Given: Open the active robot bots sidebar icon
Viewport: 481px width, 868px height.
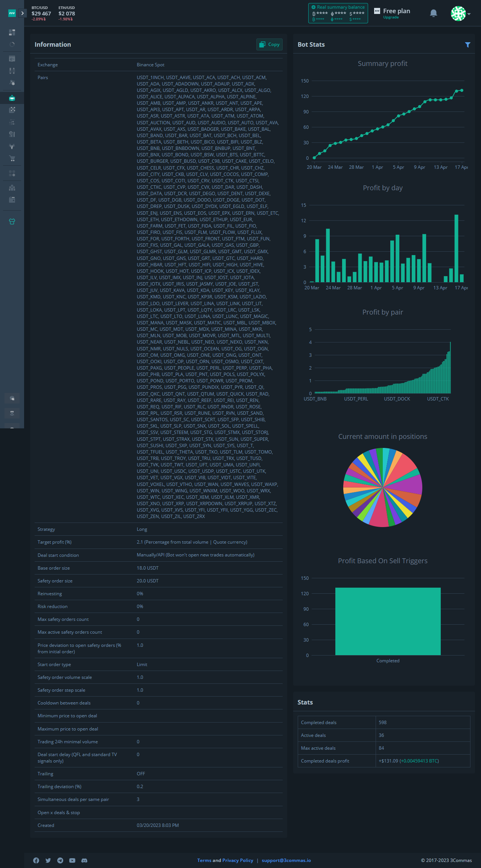Looking at the screenshot, I should 12,98.
